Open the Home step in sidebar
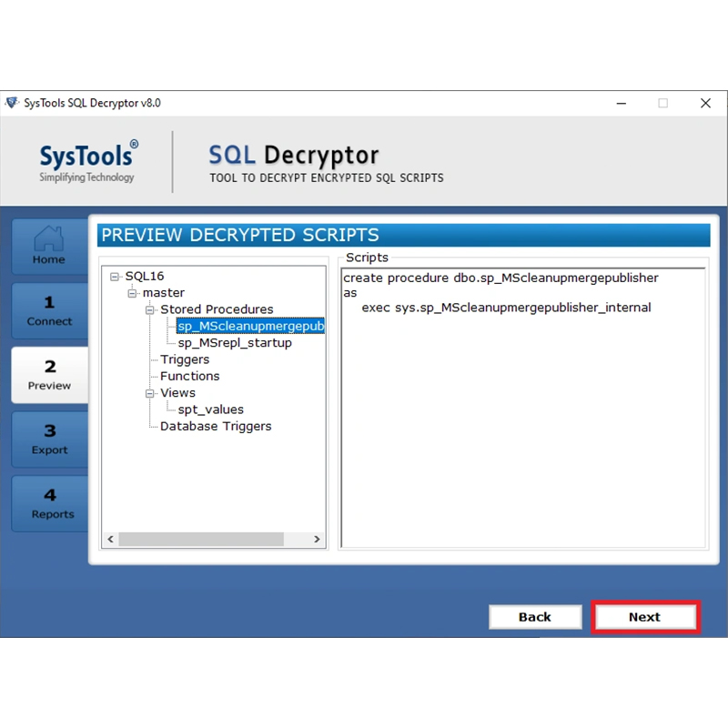The image size is (728, 728). 49,246
